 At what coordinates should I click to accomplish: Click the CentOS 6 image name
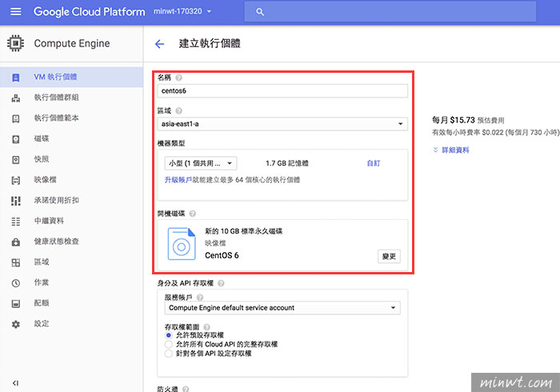[222, 255]
